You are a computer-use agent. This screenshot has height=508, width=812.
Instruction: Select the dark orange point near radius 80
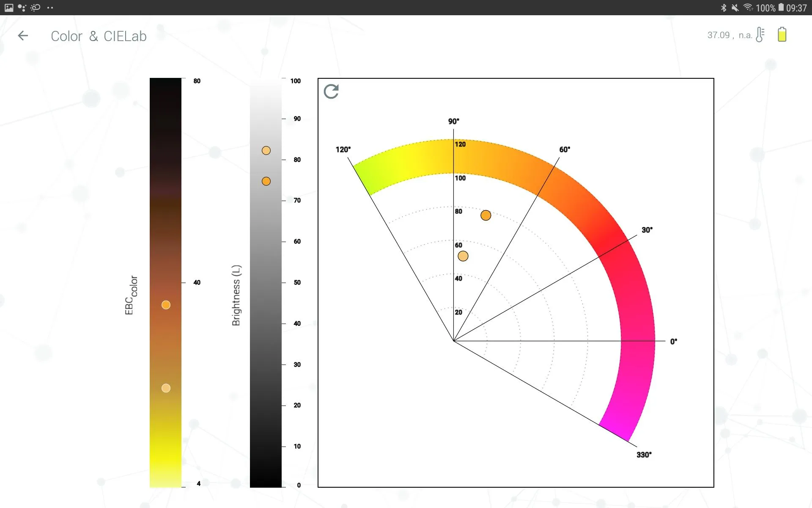[x=486, y=215]
